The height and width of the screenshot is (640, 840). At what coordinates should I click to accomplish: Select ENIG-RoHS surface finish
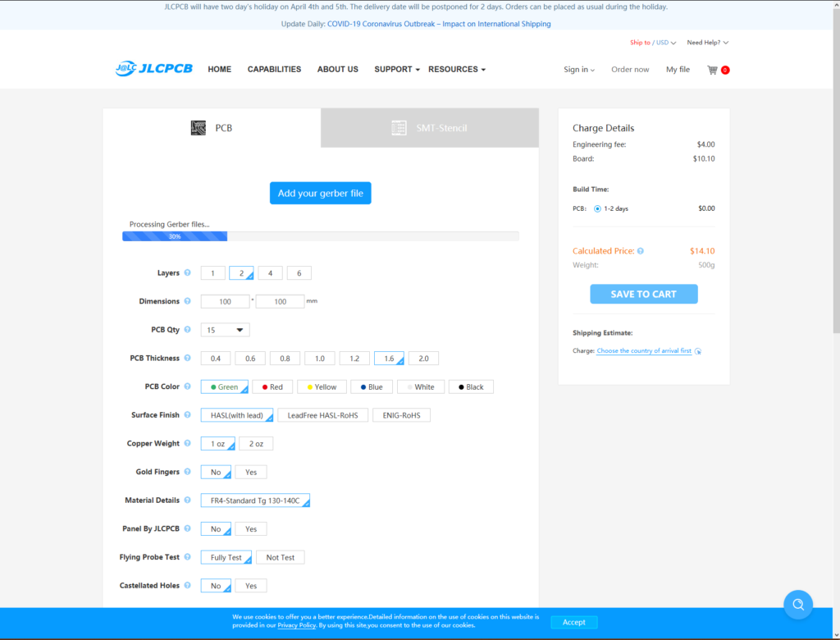(402, 415)
